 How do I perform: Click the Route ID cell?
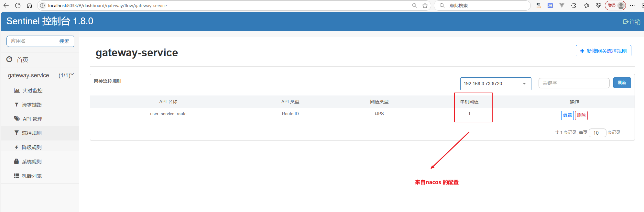click(290, 114)
